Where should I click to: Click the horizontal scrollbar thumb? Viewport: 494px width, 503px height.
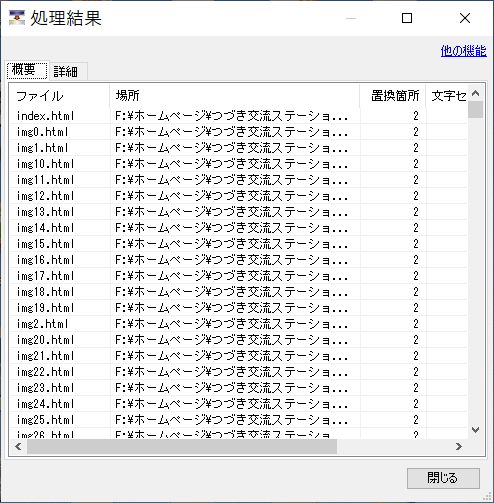(x=182, y=446)
